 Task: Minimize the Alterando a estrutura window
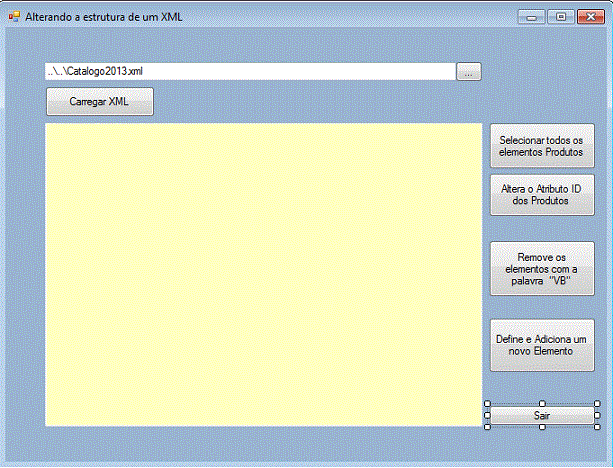(531, 17)
